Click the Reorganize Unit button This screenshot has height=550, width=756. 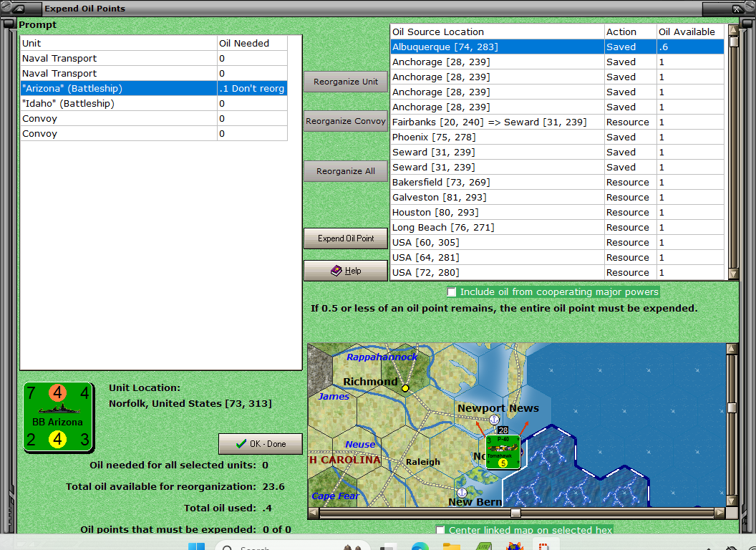[346, 82]
